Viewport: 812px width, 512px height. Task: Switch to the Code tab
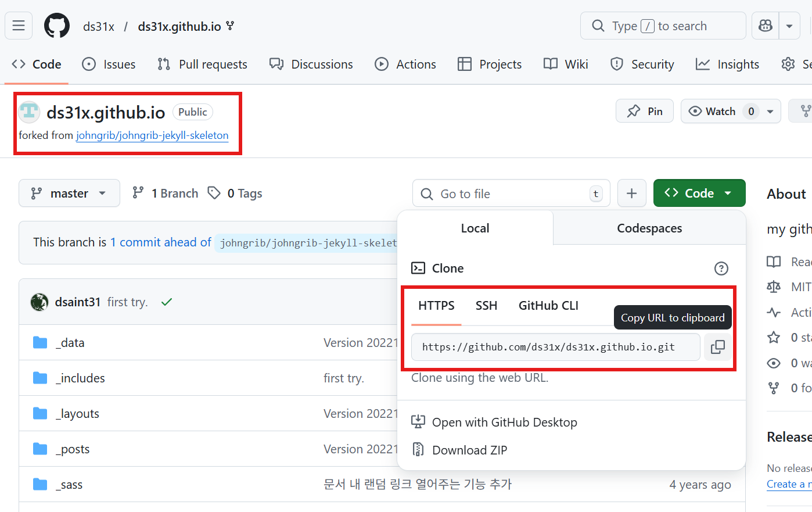37,64
